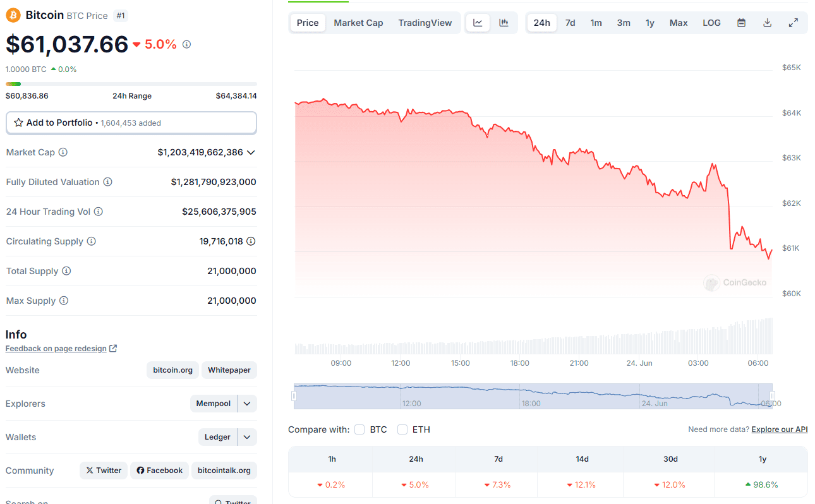Click Add to Portfolio button
Image resolution: width=815 pixels, height=504 pixels.
131,123
